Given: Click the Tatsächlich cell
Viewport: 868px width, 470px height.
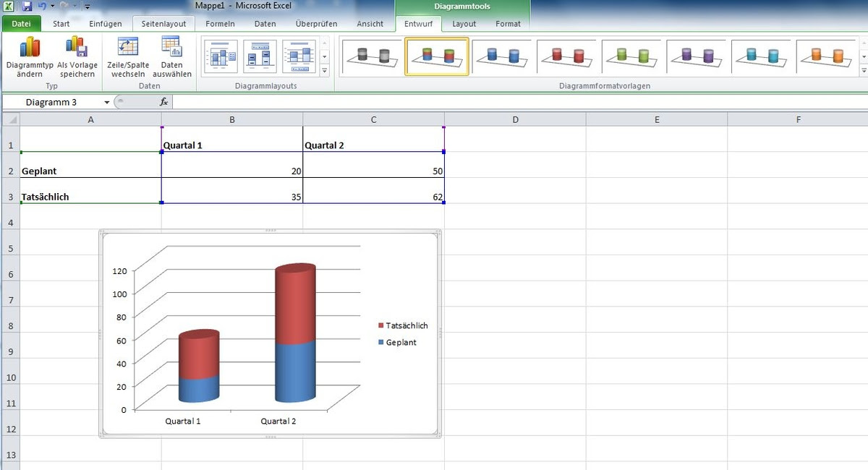Looking at the screenshot, I should (90, 191).
